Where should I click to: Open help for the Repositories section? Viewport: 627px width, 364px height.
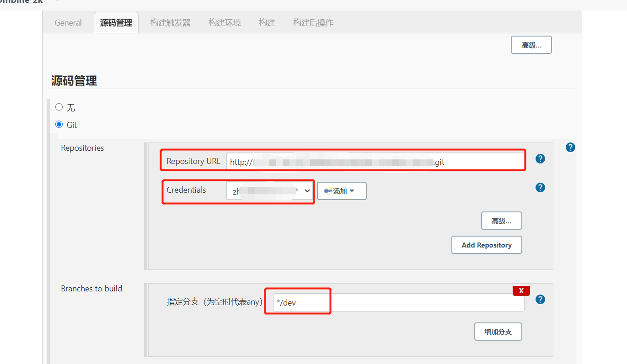(570, 148)
